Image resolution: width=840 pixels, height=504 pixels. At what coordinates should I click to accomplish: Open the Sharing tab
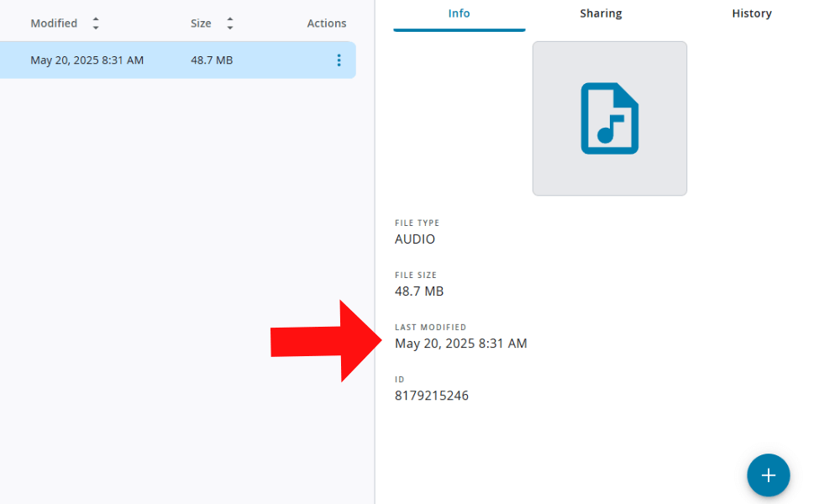point(601,14)
